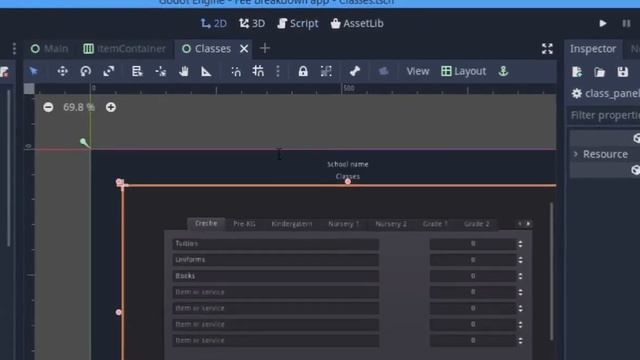Open the Inspector tab
Screen dimensions: 640x360
[593, 49]
